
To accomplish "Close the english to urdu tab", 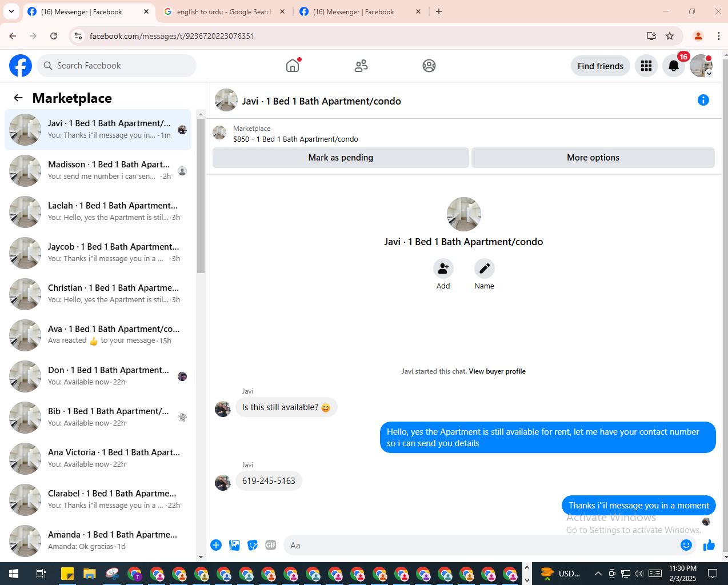I will 282,11.
